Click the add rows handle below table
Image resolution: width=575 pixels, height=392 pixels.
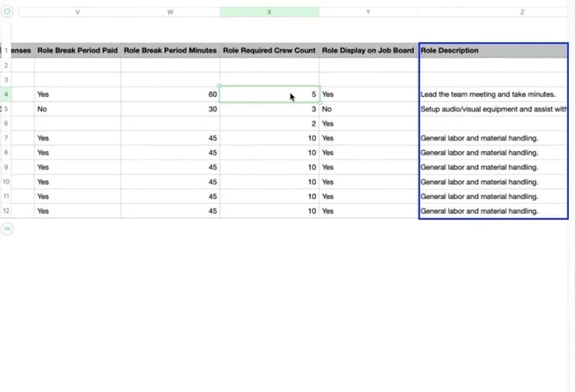(x=7, y=229)
